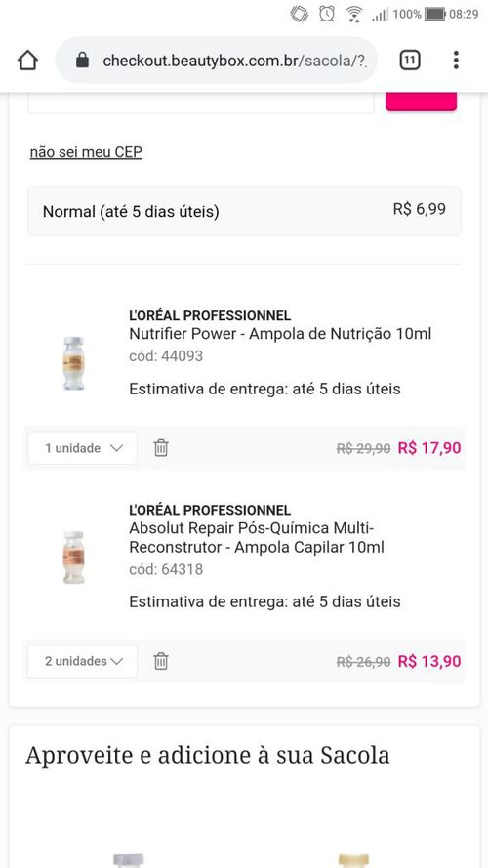This screenshot has height=868, width=488.
Task: Tap the padlock icon in the address bar
Action: (82, 60)
